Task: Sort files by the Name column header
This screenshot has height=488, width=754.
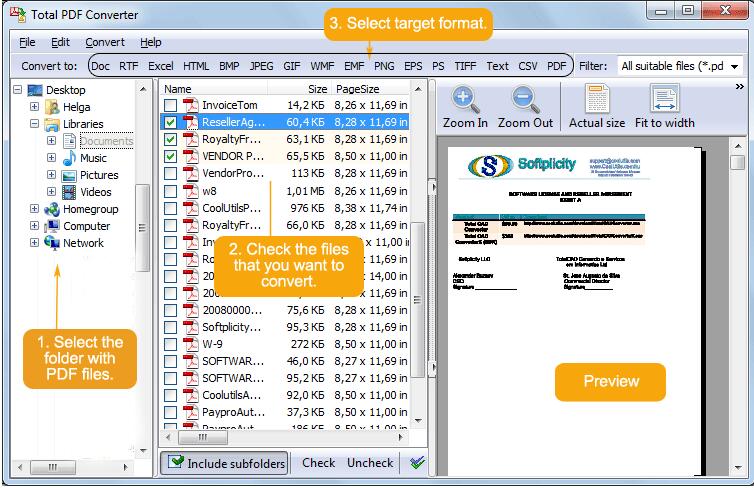Action: click(x=214, y=89)
